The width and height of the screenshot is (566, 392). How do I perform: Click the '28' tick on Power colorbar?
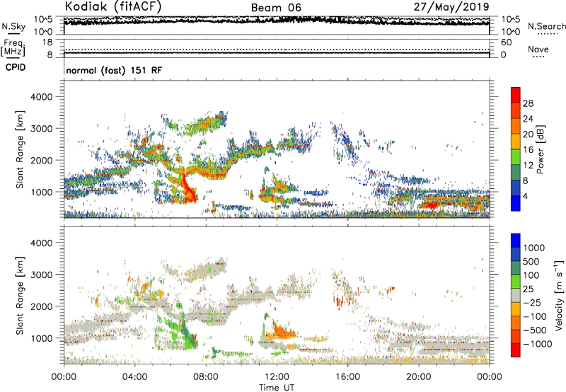(528, 103)
